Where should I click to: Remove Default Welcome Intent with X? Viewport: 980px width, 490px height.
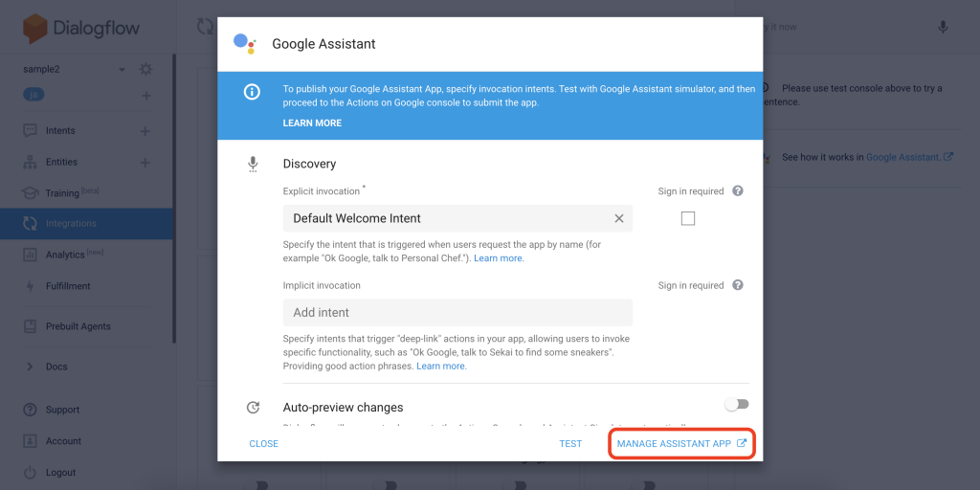(x=619, y=218)
